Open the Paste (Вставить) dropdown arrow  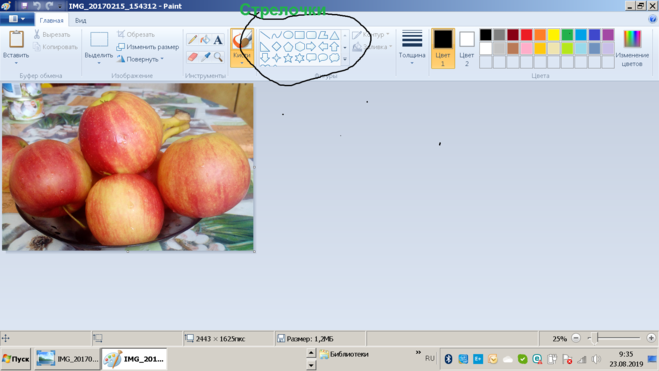(x=16, y=63)
